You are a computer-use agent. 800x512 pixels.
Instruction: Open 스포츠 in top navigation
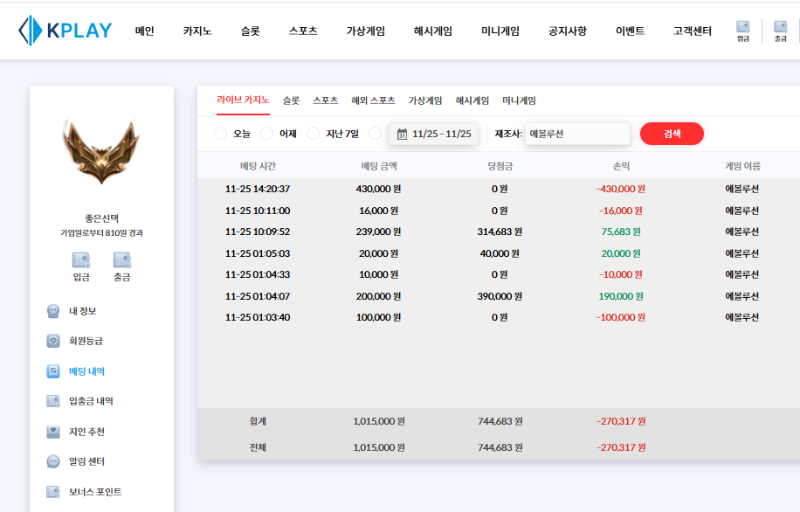(303, 31)
